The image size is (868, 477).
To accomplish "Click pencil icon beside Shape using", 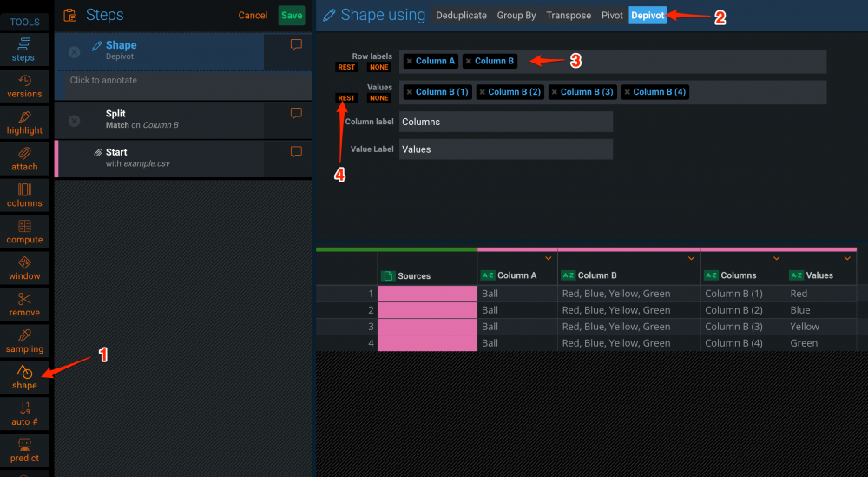I will [329, 15].
